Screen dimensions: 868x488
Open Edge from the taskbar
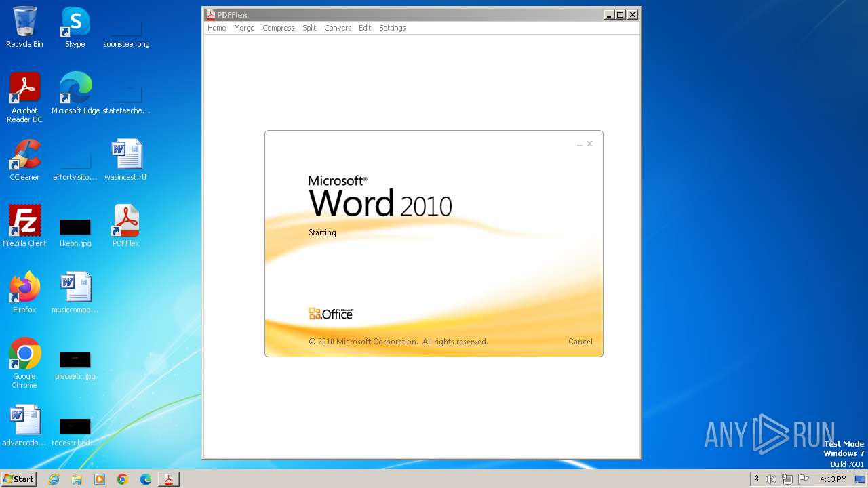(146, 479)
